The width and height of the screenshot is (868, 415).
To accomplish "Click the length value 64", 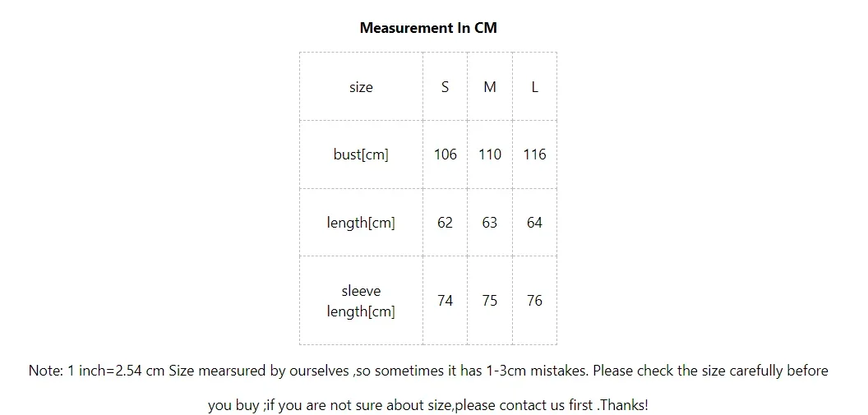I will 535,223.
